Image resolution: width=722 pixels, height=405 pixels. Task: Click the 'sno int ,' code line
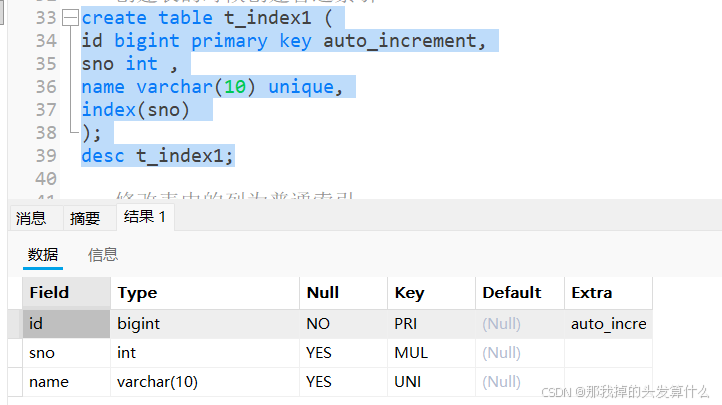[129, 64]
